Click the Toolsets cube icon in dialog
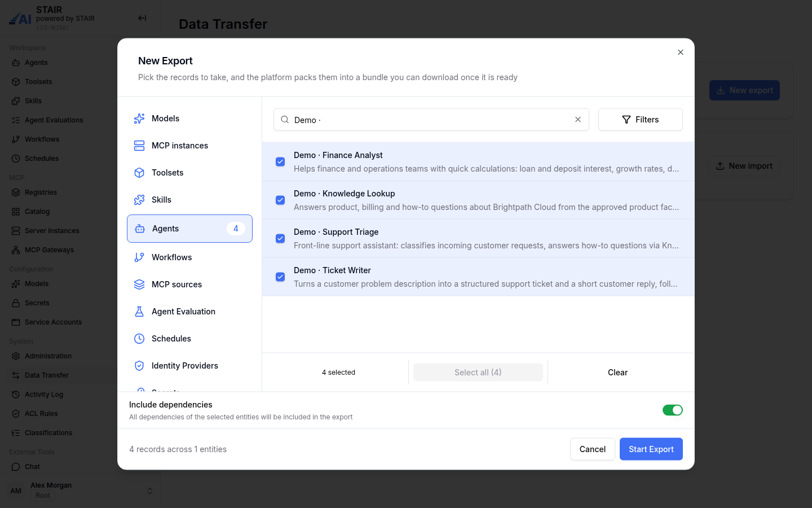This screenshot has width=812, height=508. point(139,173)
